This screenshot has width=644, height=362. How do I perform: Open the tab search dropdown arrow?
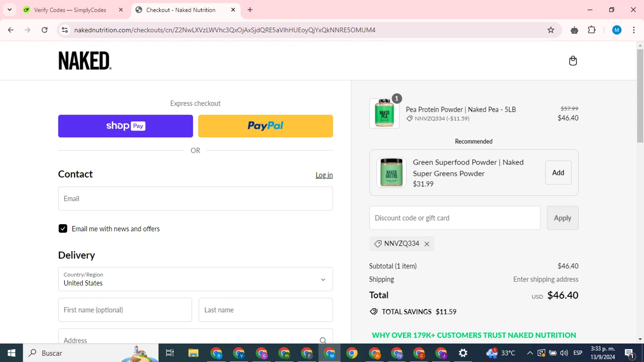9,10
